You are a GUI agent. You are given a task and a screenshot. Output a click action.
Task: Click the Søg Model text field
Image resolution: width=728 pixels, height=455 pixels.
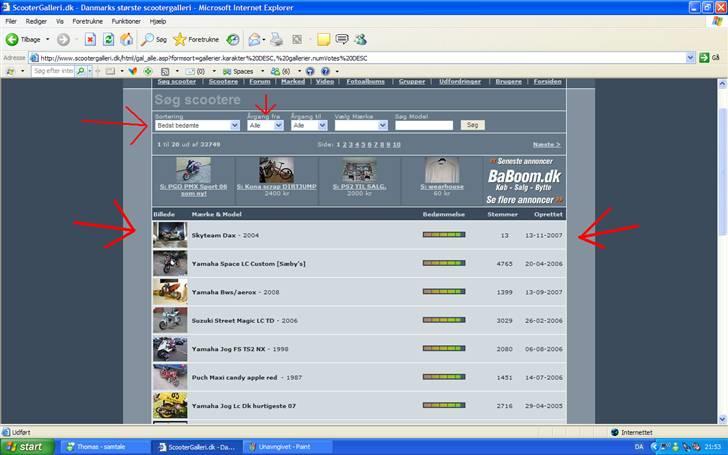(424, 125)
